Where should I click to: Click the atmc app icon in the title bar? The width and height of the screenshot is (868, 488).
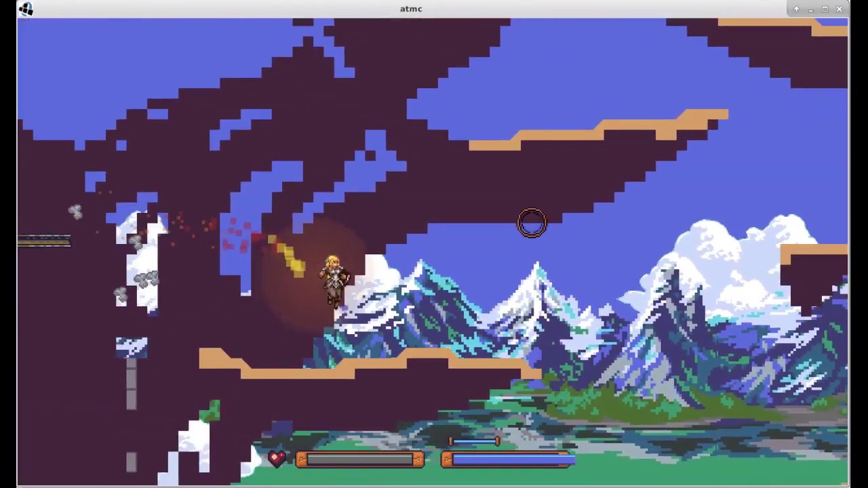[26, 9]
